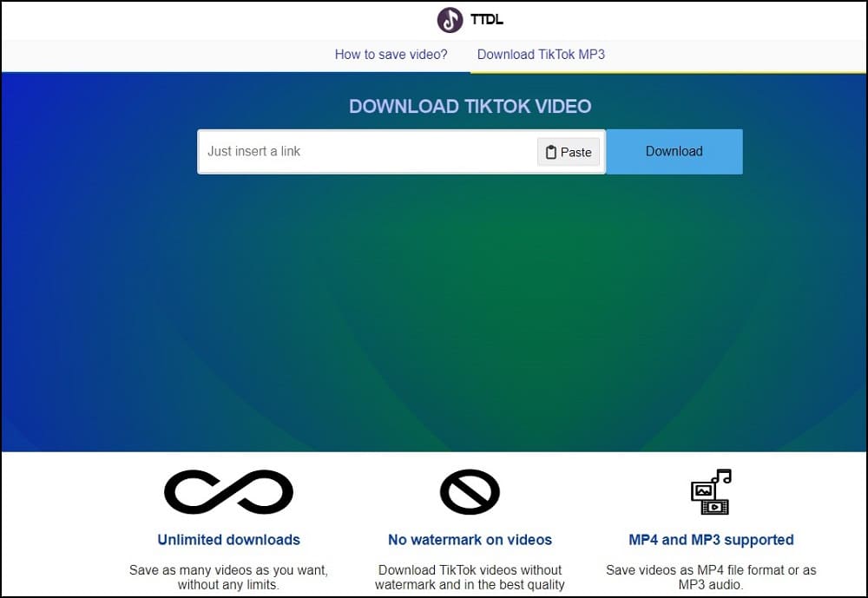Click the no-watermark prohibition icon

[470, 491]
